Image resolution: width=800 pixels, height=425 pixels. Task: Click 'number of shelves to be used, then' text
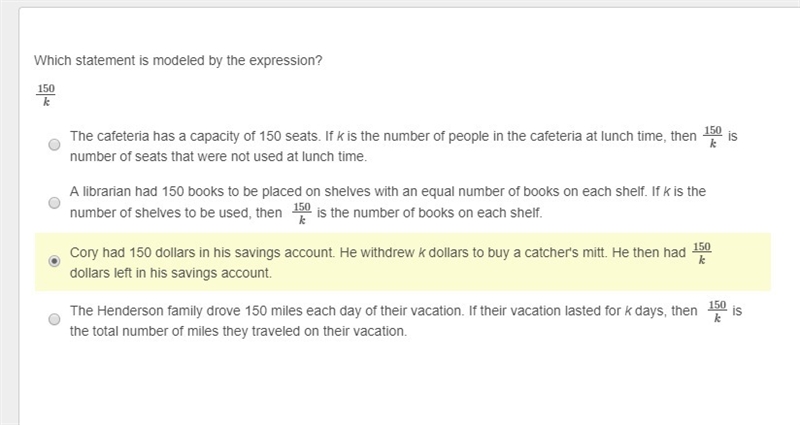(x=176, y=213)
